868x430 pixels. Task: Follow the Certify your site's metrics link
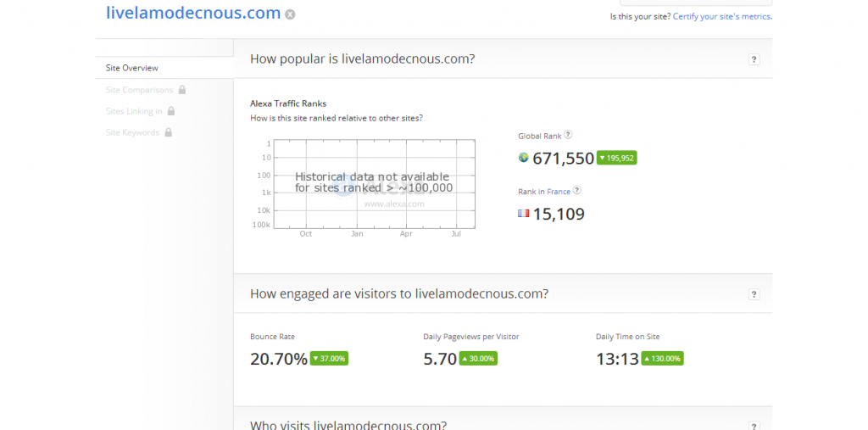[x=722, y=17]
